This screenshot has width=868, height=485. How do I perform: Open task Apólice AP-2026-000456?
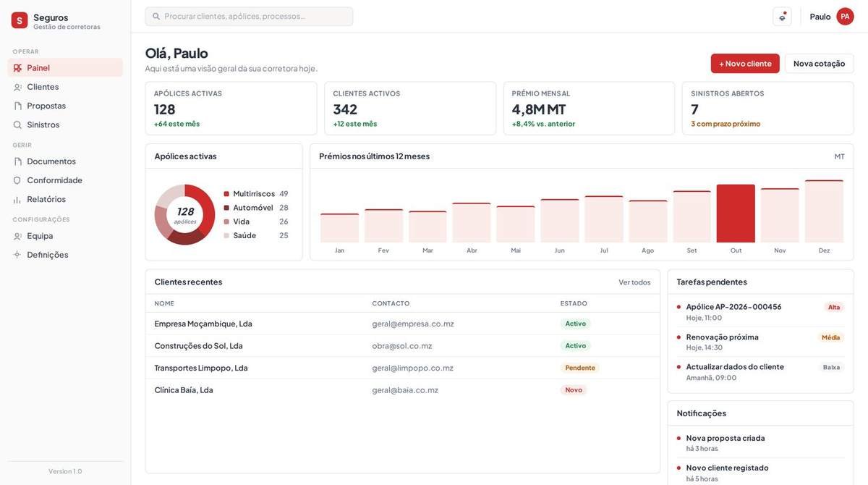[x=734, y=307]
